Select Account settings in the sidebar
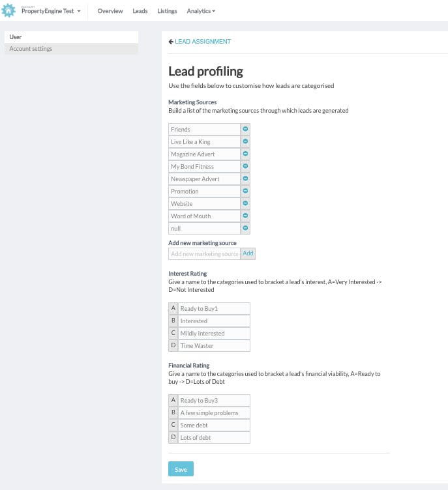448x490 pixels. 70,49
